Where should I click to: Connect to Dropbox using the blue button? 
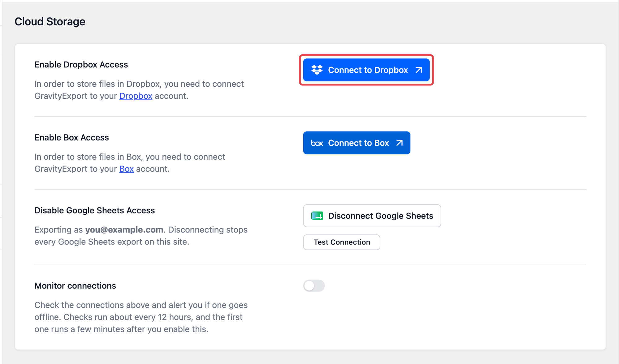point(366,70)
